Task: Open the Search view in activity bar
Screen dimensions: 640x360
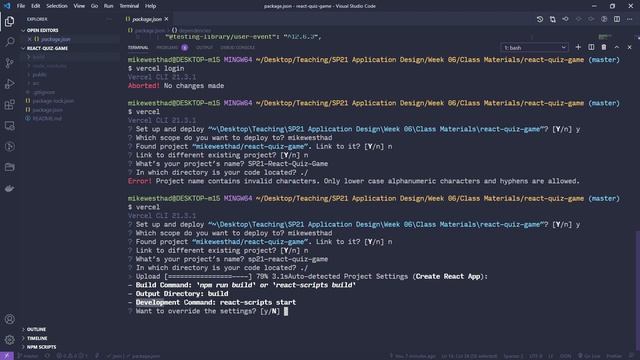Action: point(9,42)
